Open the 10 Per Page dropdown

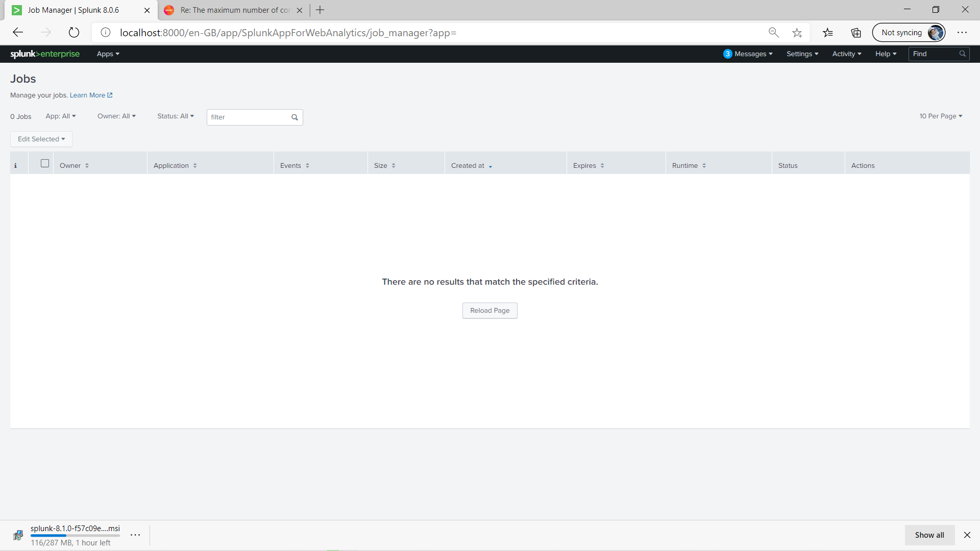(x=940, y=116)
